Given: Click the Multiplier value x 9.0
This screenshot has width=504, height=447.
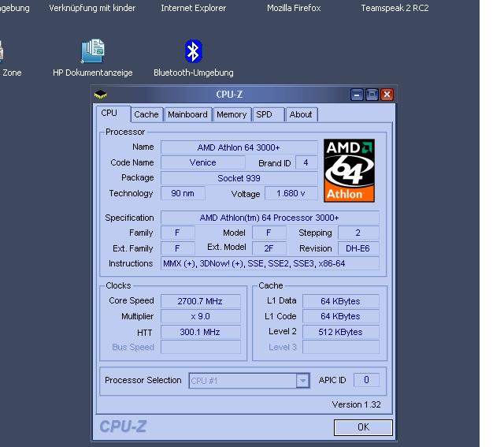Looking at the screenshot, I should pos(200,316).
